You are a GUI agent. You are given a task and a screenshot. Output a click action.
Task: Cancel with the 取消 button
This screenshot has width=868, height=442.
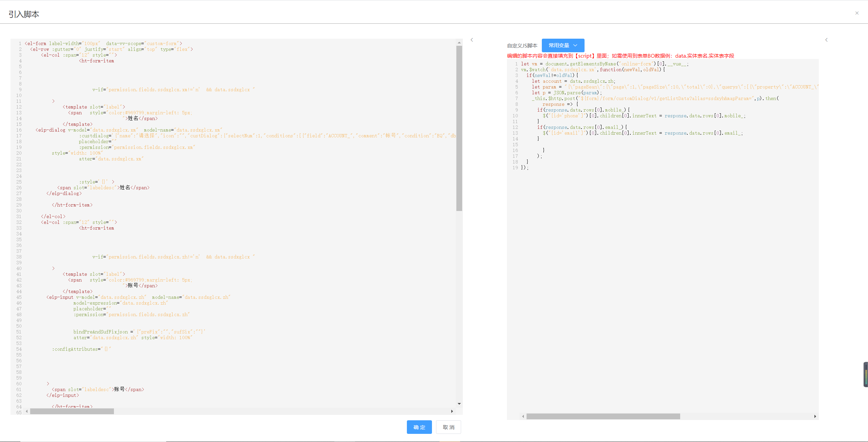[x=448, y=427]
